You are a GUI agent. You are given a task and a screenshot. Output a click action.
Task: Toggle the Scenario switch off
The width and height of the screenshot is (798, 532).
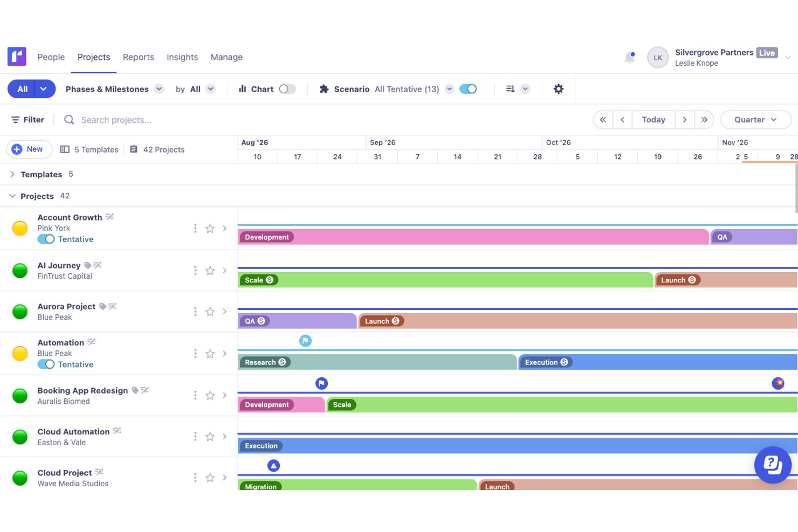coord(468,89)
